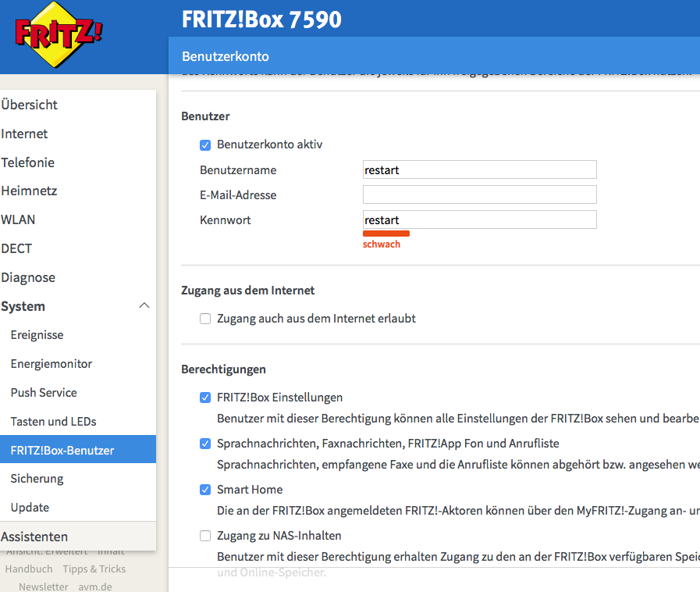Screen dimensions: 700x592
Task: Toggle Benutzerkonto aktiv checkbox
Action: [x=205, y=145]
